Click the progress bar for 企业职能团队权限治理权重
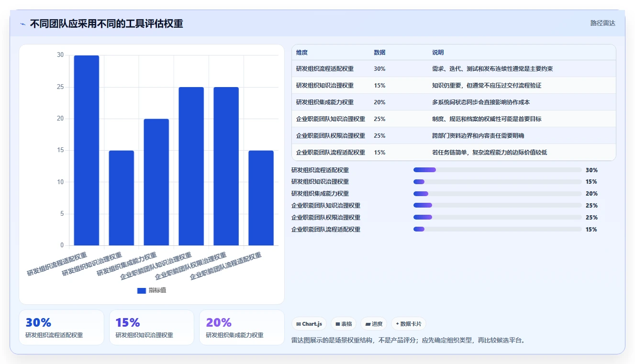This screenshot has height=364, width=635. coord(498,218)
